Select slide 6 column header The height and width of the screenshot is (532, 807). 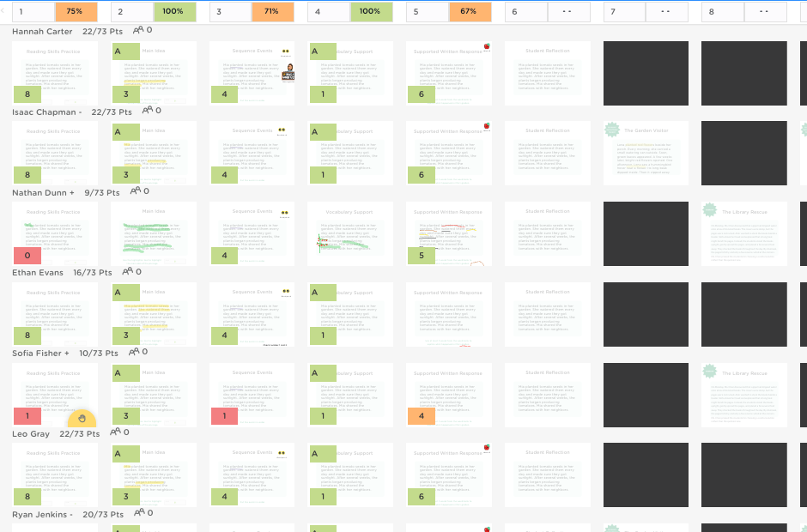pos(526,11)
